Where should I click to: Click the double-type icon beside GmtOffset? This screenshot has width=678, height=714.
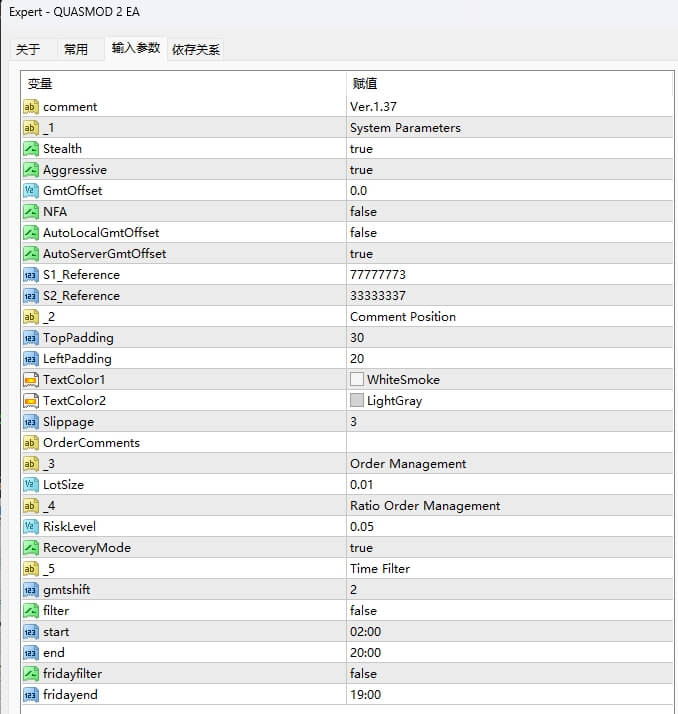click(x=30, y=191)
